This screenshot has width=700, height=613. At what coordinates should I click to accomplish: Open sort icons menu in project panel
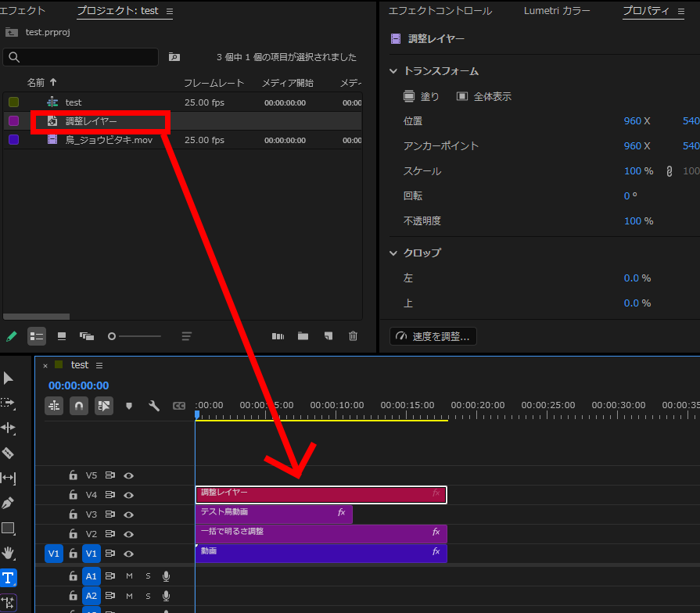187,336
